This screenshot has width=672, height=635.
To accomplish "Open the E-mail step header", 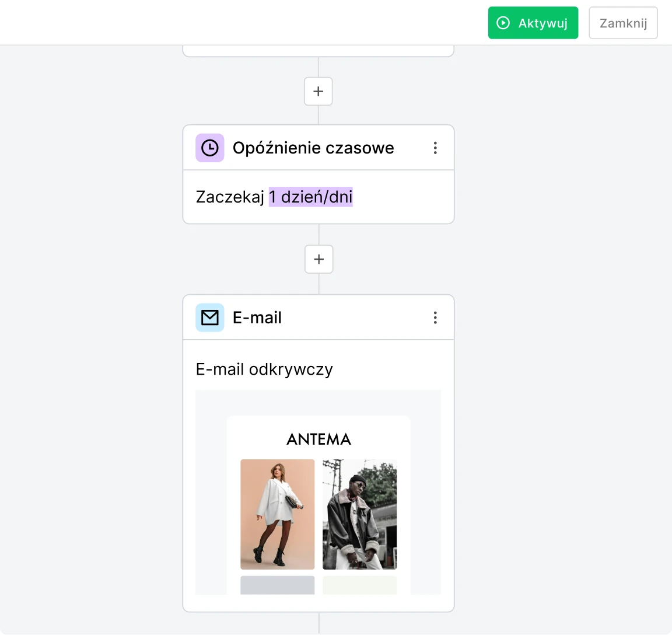I will pyautogui.click(x=257, y=317).
